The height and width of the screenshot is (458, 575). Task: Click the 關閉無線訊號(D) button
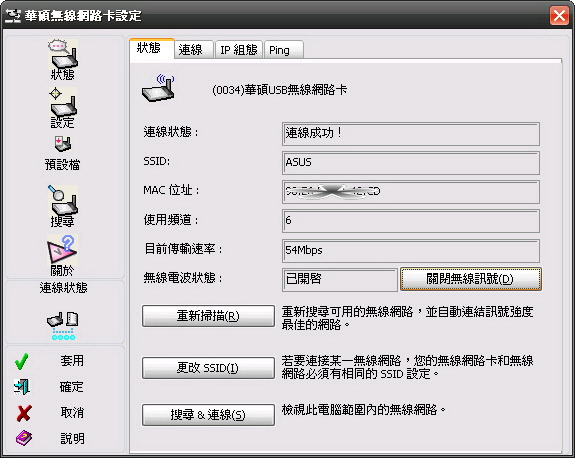point(470,279)
